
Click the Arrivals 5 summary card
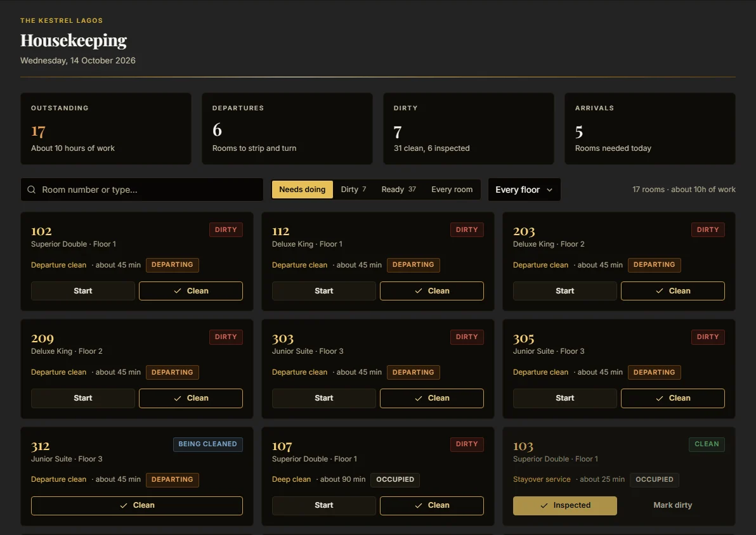point(650,129)
